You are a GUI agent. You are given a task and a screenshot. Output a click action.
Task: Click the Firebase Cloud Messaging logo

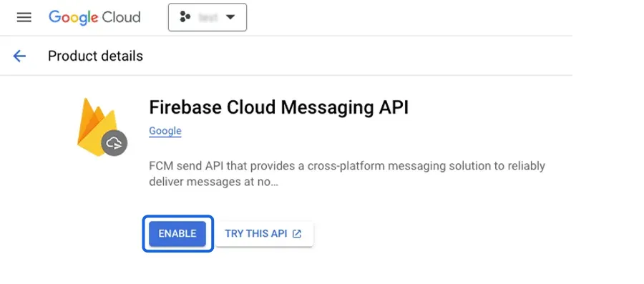point(102,127)
